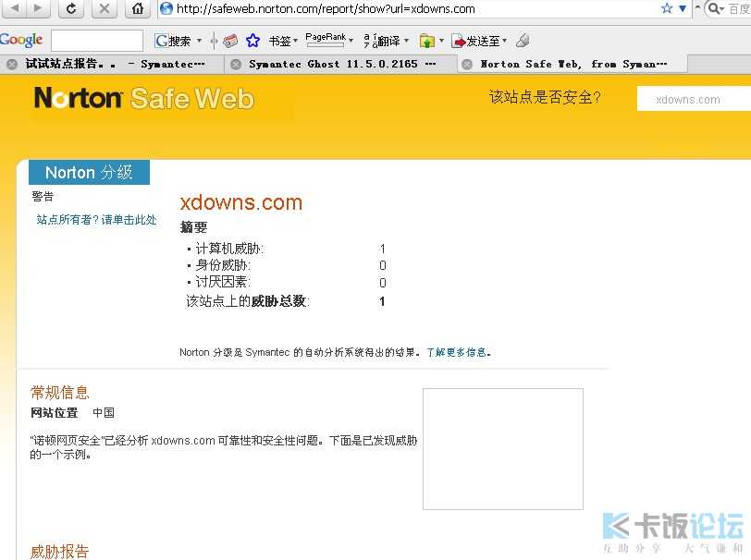Switch to the Symantec Ghost 11.5.0.2165 tab
This screenshot has width=751, height=560.
[x=342, y=64]
